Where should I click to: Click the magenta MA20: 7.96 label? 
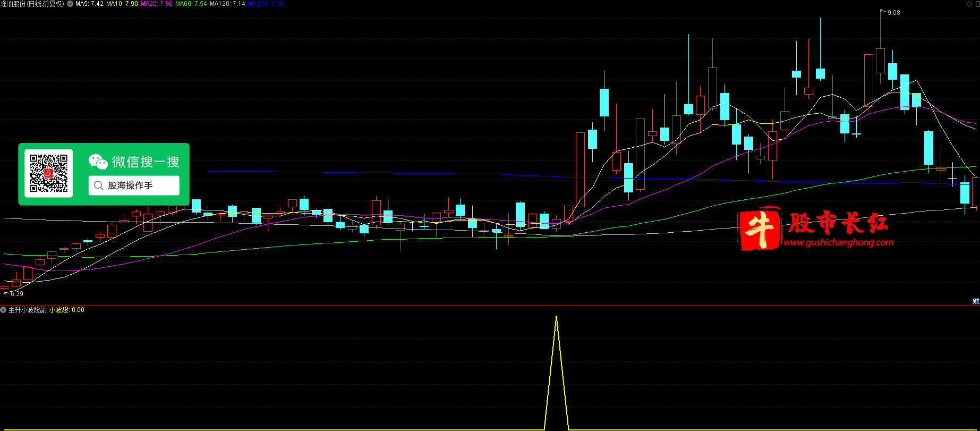pyautogui.click(x=157, y=4)
